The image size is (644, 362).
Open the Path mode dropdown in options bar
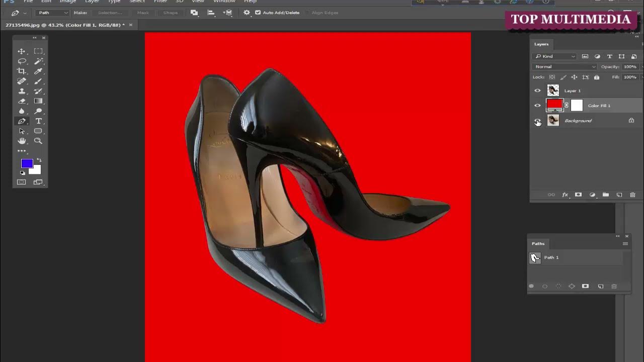point(52,13)
